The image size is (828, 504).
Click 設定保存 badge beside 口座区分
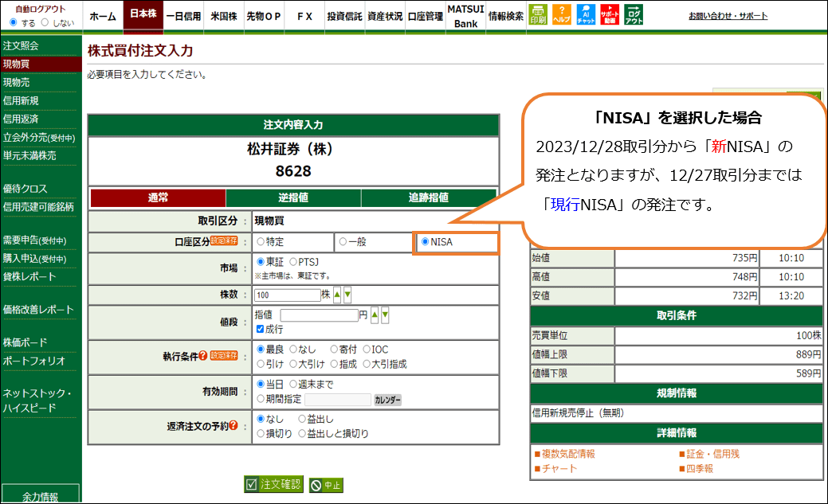pyautogui.click(x=224, y=240)
